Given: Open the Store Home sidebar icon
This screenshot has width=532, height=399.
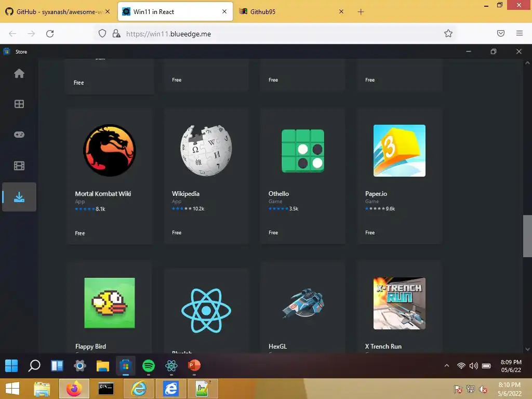Looking at the screenshot, I should pyautogui.click(x=19, y=73).
